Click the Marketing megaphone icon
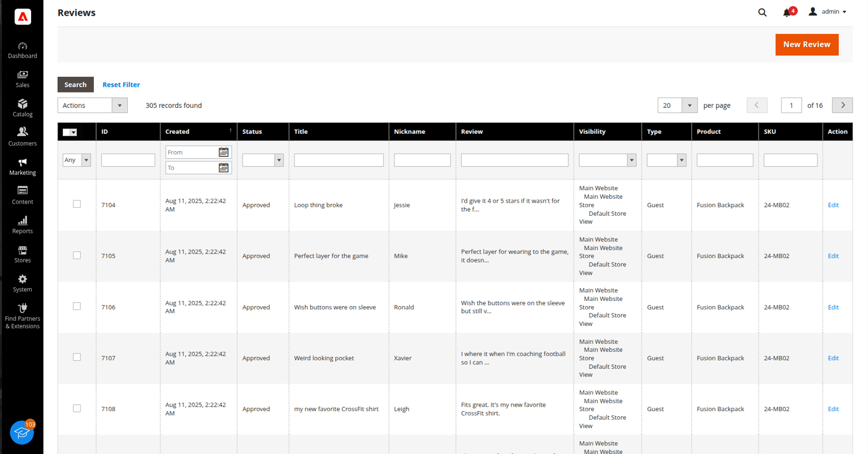This screenshot has width=868, height=454. [x=23, y=162]
